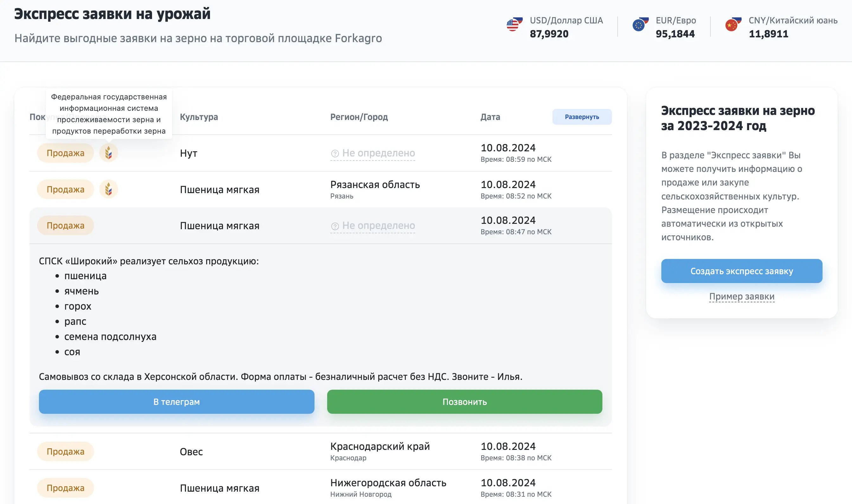Viewport: 852px width, 504px height.
Task: Click the семена подсолнуха list item
Action: point(110,336)
